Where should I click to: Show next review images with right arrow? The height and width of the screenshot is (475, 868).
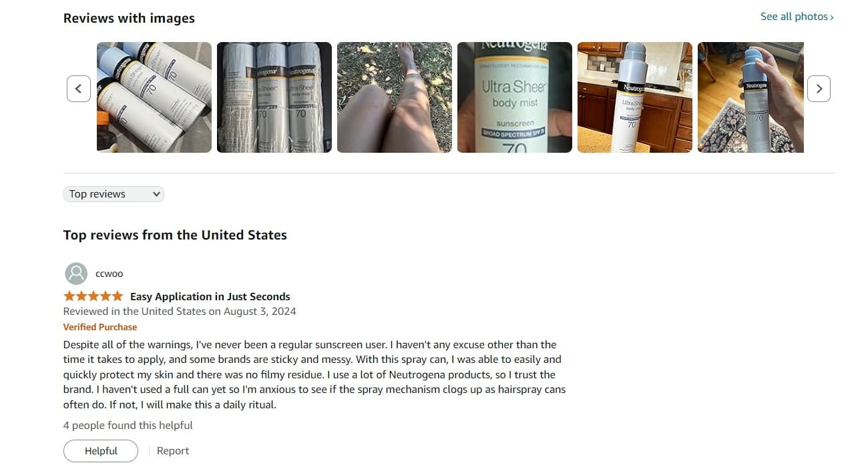(x=819, y=89)
